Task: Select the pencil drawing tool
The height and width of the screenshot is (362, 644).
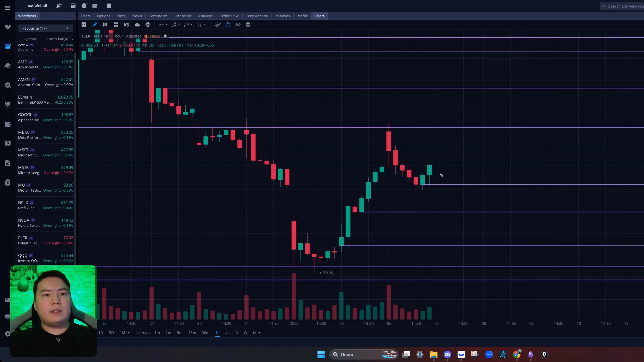Action: [94, 25]
